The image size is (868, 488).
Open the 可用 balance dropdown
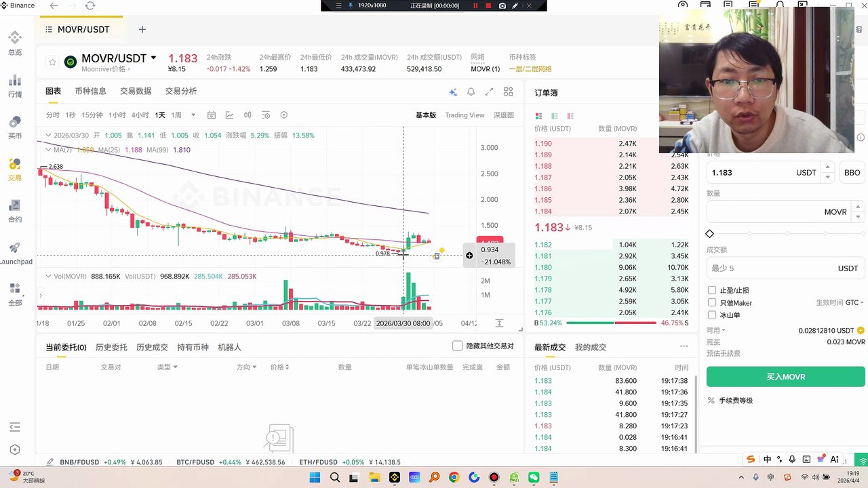716,331
